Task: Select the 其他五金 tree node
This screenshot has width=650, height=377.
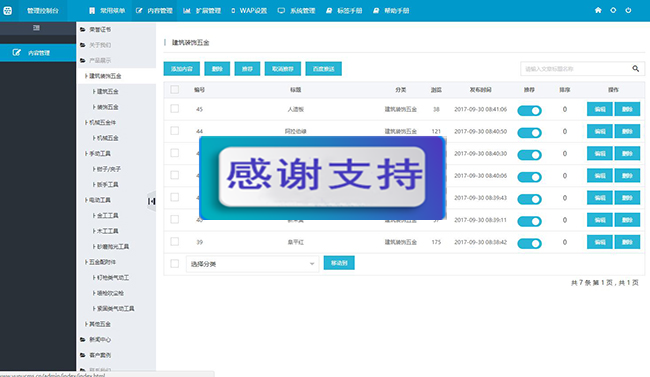Action: pos(98,324)
